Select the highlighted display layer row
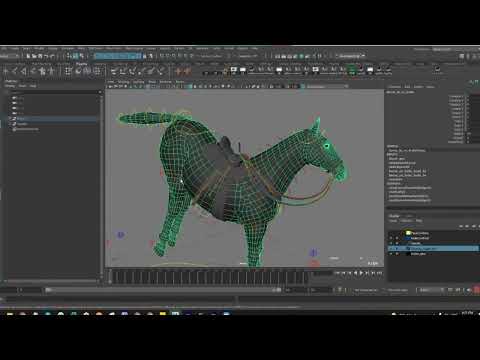Image resolution: width=480 pixels, height=360 pixels. tap(433, 249)
